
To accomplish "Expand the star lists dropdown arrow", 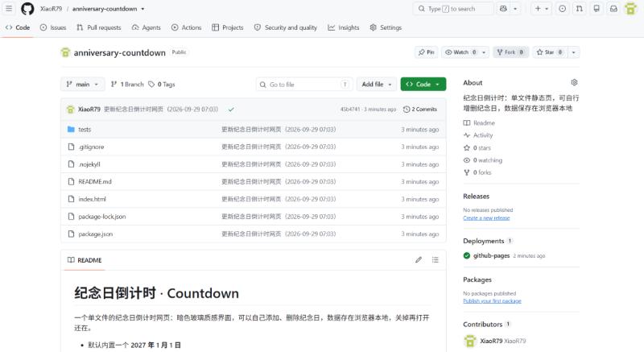I will [573, 52].
